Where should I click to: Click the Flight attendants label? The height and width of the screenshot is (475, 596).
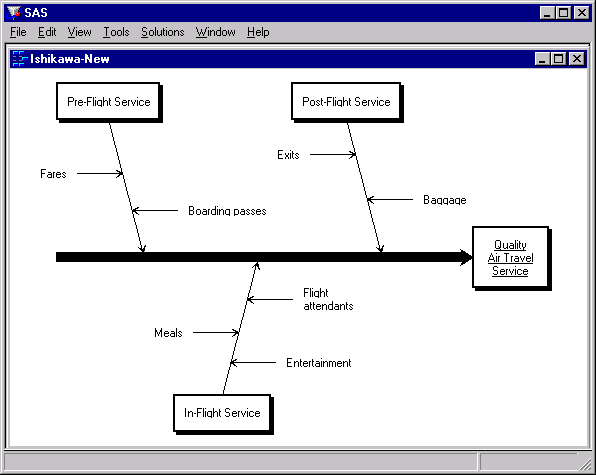(x=328, y=299)
